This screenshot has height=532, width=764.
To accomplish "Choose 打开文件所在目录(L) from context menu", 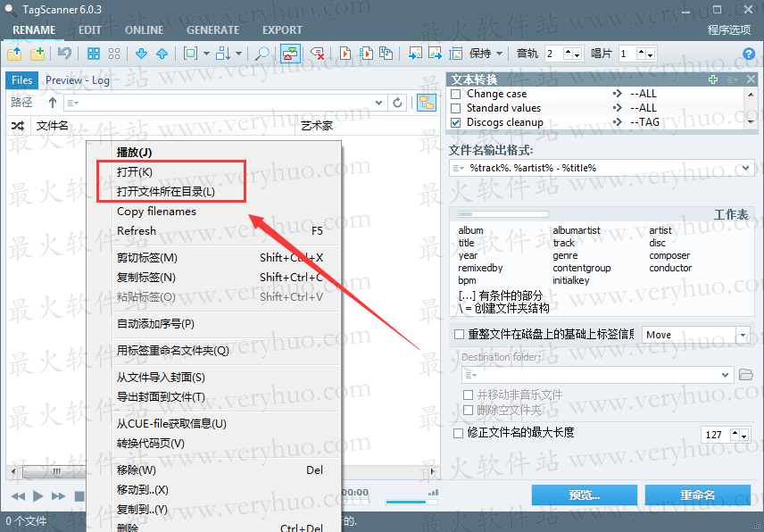I will point(214,191).
